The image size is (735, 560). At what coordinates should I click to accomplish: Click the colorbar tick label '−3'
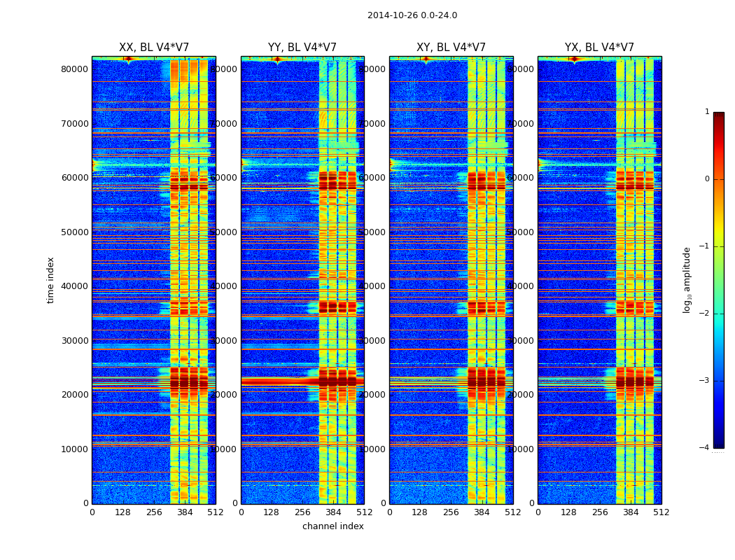pyautogui.click(x=704, y=381)
